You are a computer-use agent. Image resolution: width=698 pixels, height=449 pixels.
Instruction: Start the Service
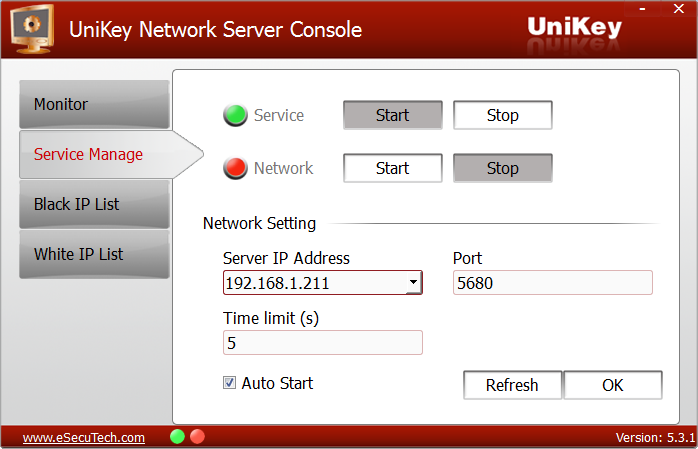coord(393,115)
